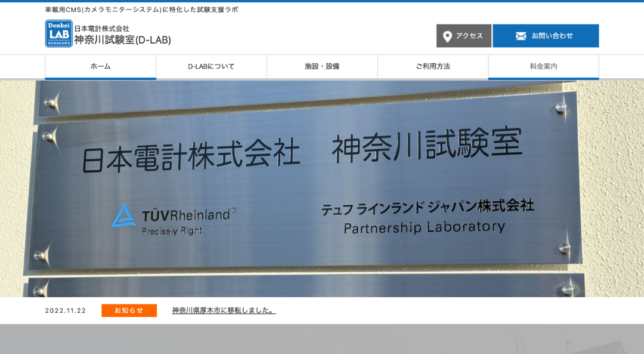Click the envelope icon on お問い合わせ
Viewport: 644px width, 354px height.
[x=521, y=36]
